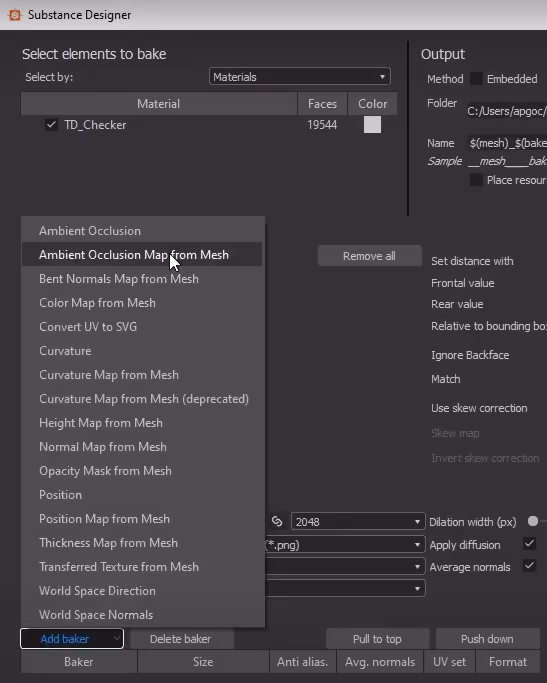Click the Use skew correction label
The width and height of the screenshot is (547, 683).
pyautogui.click(x=479, y=408)
